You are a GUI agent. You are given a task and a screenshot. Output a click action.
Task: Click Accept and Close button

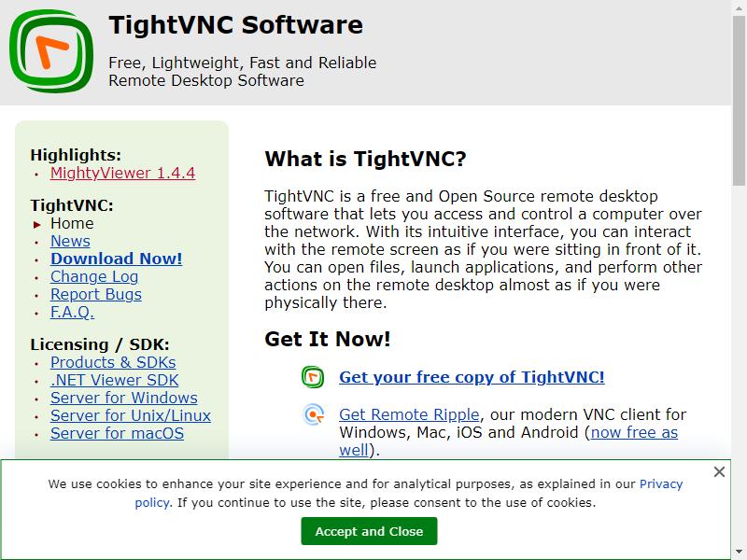point(369,531)
